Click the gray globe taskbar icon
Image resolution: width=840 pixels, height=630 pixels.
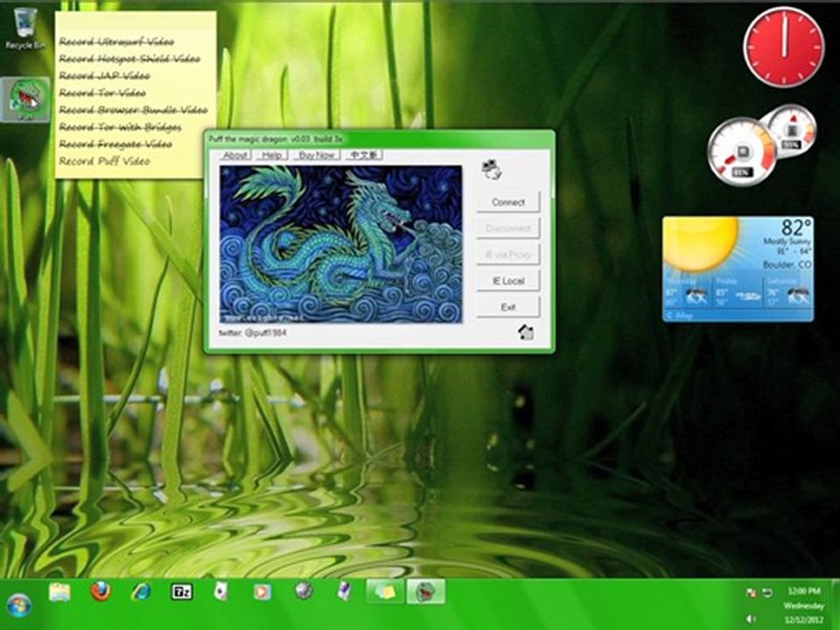304,591
